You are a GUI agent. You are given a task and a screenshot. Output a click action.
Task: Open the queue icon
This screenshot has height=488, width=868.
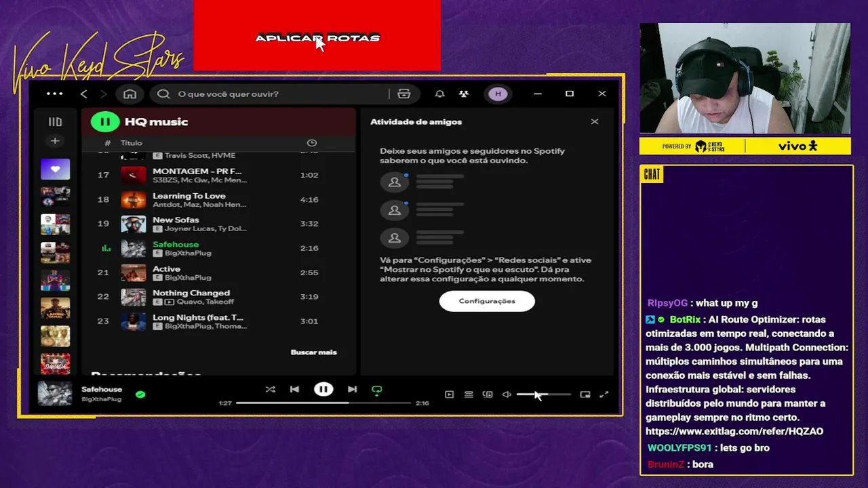(x=469, y=394)
